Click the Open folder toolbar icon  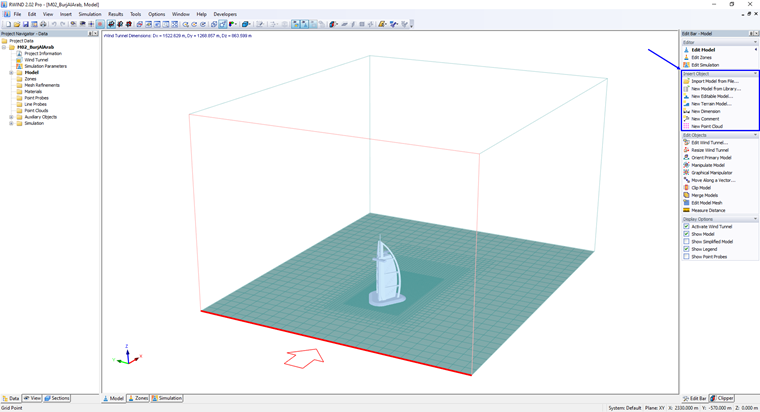coord(16,24)
